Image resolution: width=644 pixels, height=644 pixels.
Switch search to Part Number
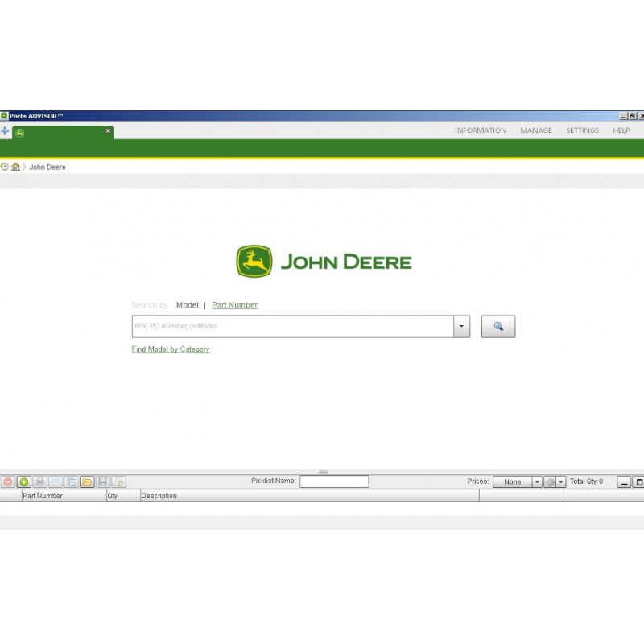click(234, 305)
